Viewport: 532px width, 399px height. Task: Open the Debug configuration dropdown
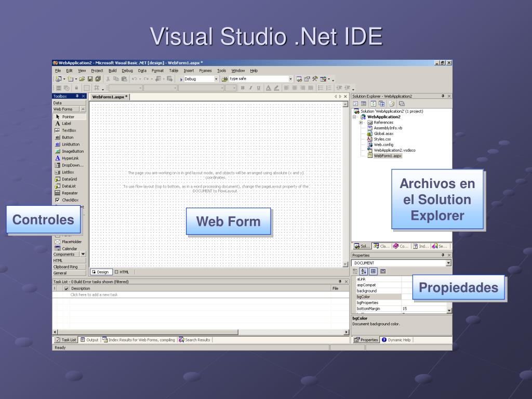point(216,79)
